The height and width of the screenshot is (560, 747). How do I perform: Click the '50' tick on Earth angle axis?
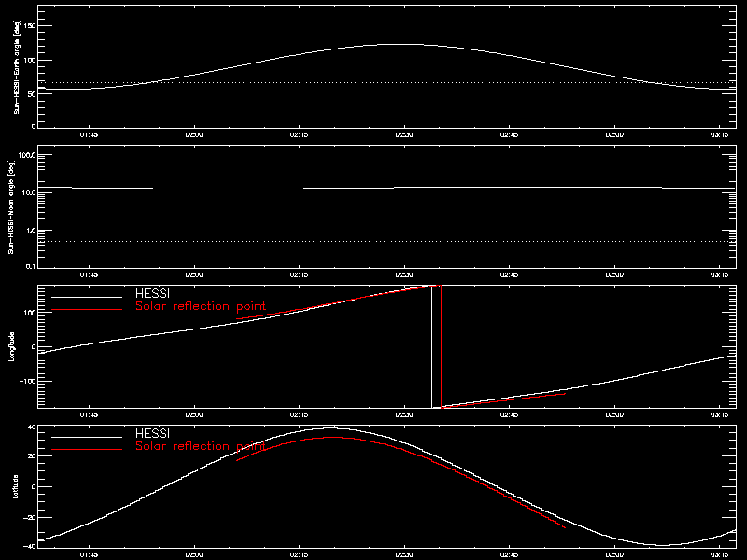click(x=33, y=94)
